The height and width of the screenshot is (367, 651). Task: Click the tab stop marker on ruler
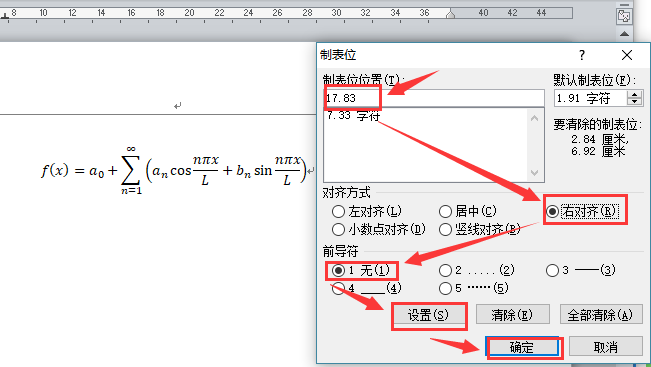5,16
